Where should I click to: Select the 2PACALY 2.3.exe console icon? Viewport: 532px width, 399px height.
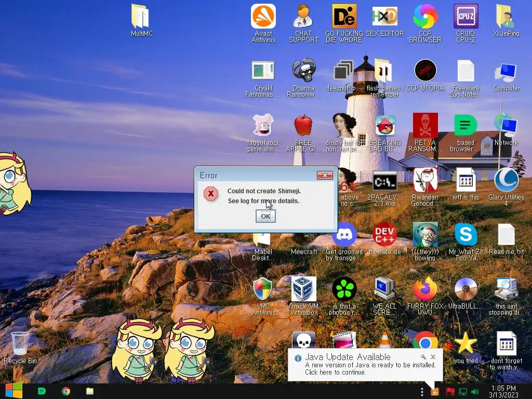(384, 188)
